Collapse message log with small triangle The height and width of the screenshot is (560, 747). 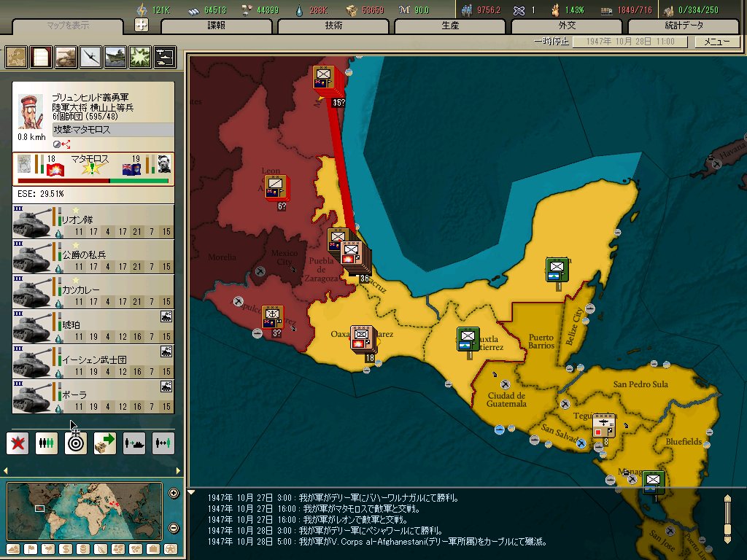pos(192,492)
